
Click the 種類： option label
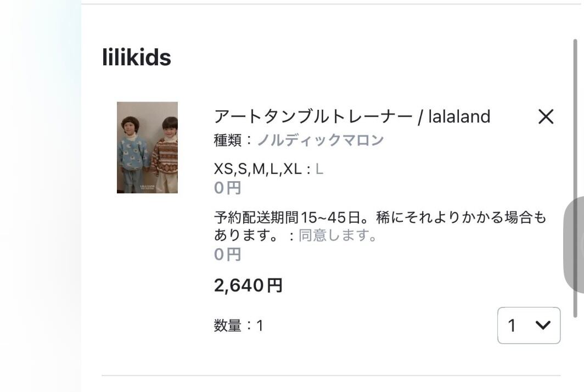click(x=233, y=140)
